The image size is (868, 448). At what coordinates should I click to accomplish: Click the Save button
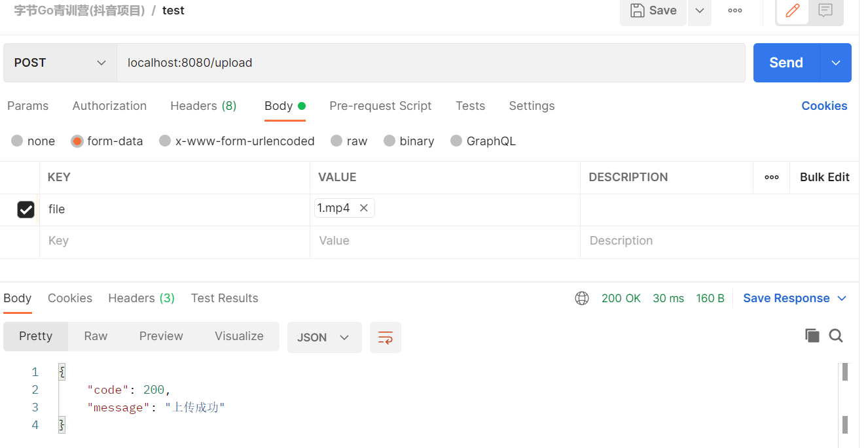[653, 10]
